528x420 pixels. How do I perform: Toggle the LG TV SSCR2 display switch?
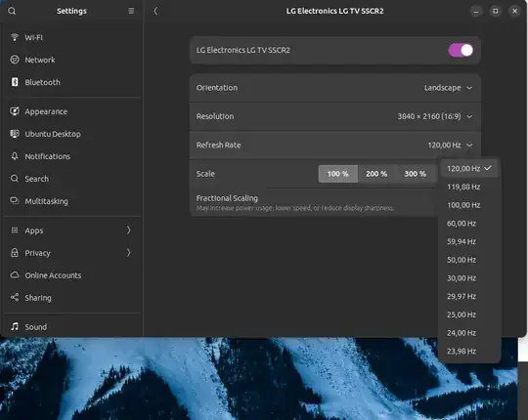(x=461, y=50)
